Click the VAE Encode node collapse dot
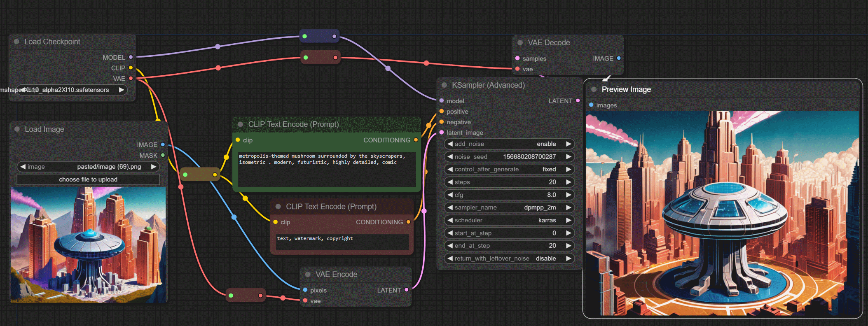This screenshot has height=326, width=868. click(308, 274)
